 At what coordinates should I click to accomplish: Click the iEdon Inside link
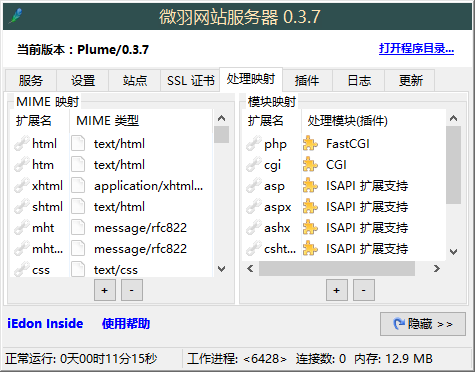pos(45,323)
